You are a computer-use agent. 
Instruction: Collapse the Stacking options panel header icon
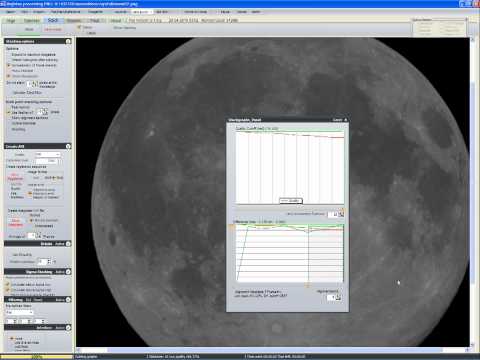68,41
